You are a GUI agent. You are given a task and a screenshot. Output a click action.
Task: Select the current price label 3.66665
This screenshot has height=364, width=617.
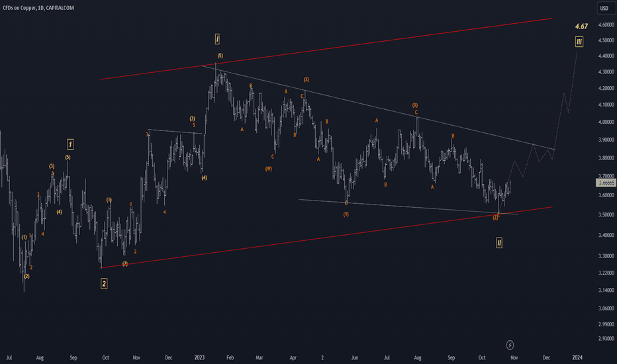click(606, 183)
